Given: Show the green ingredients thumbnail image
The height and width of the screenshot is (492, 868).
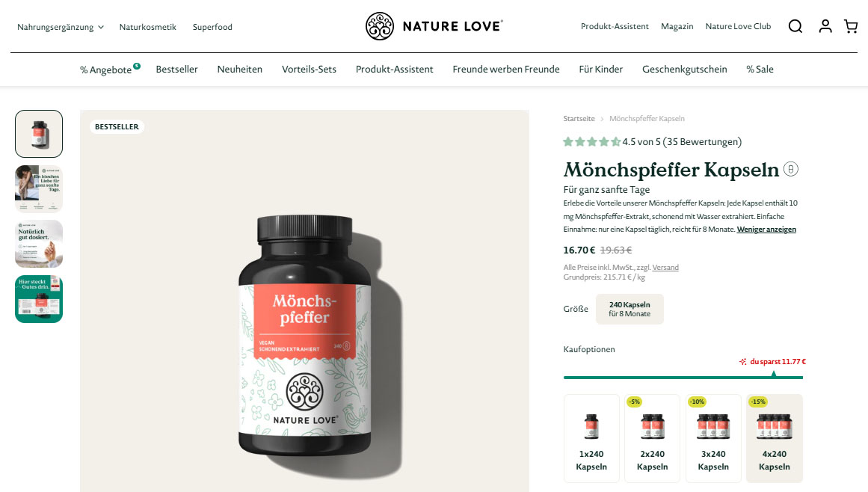Looking at the screenshot, I should [x=39, y=299].
